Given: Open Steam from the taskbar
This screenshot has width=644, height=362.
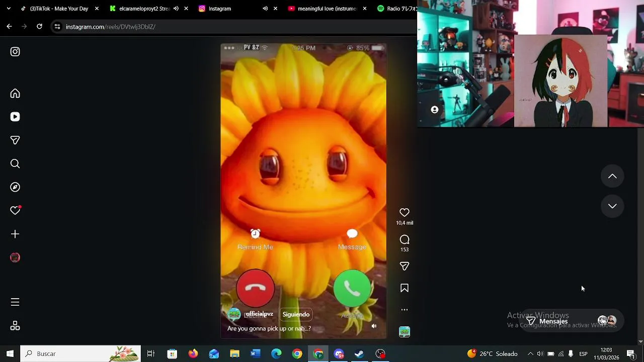Looking at the screenshot, I should click(359, 353).
